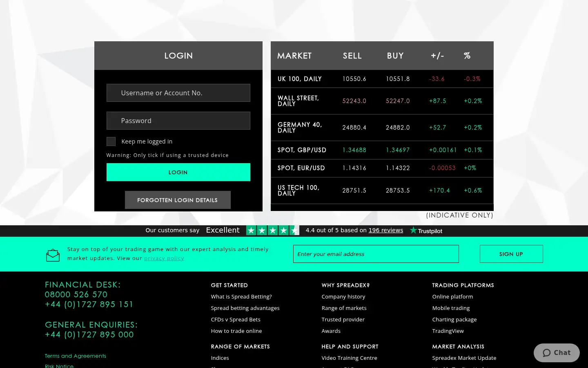Click the (INDICATIVE ONLY) note

coord(460,215)
